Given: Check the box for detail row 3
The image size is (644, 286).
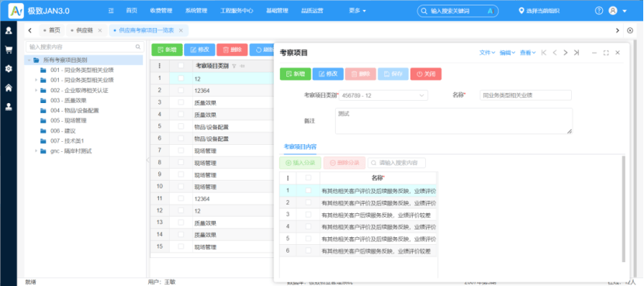Looking at the screenshot, I should 308,214.
